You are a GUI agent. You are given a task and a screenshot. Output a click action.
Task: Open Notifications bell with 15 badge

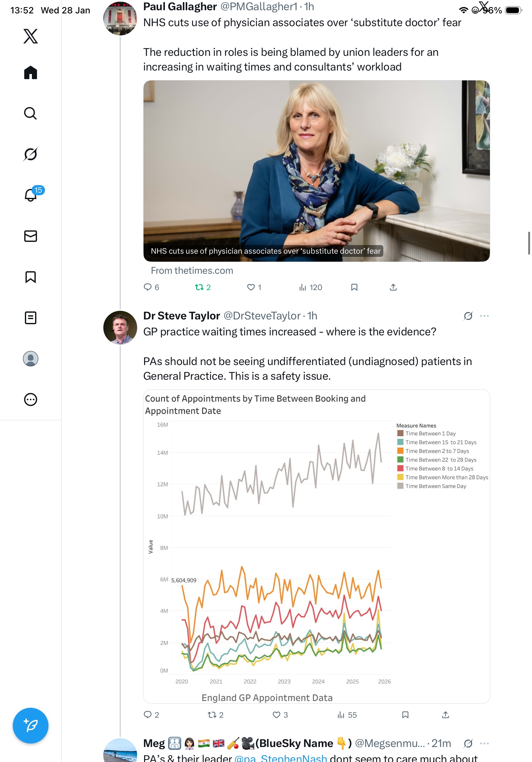tap(31, 195)
